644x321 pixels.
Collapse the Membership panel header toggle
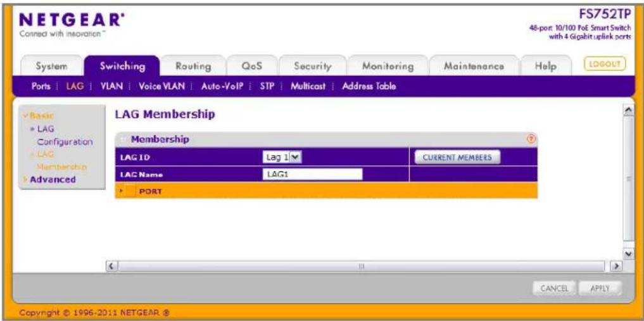(123, 139)
